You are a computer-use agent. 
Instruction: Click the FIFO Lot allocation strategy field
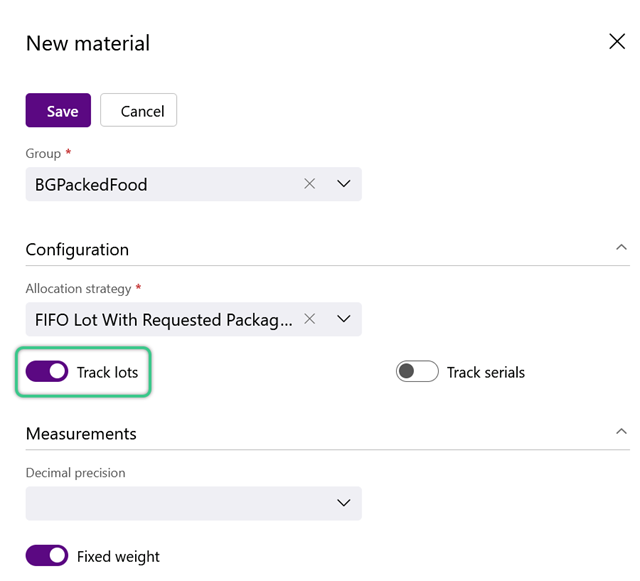193,319
